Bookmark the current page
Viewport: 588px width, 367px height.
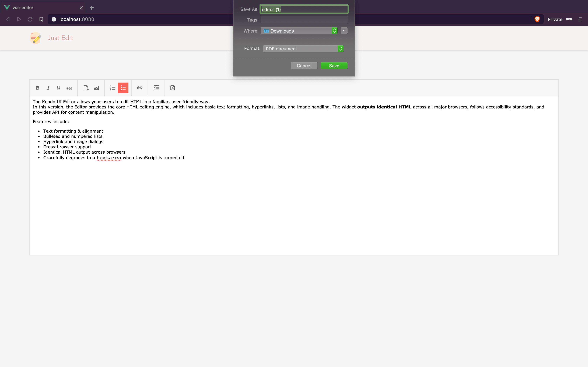point(41,19)
